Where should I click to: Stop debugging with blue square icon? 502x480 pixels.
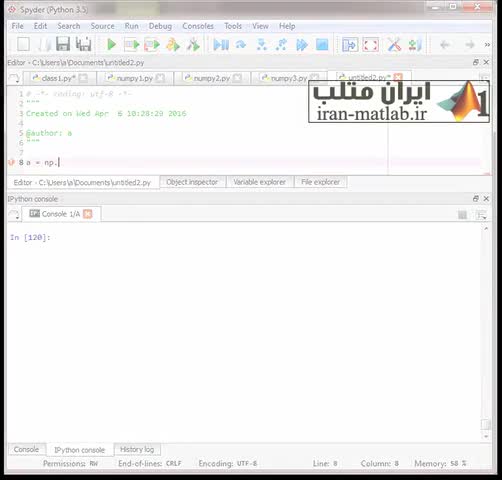click(x=322, y=44)
